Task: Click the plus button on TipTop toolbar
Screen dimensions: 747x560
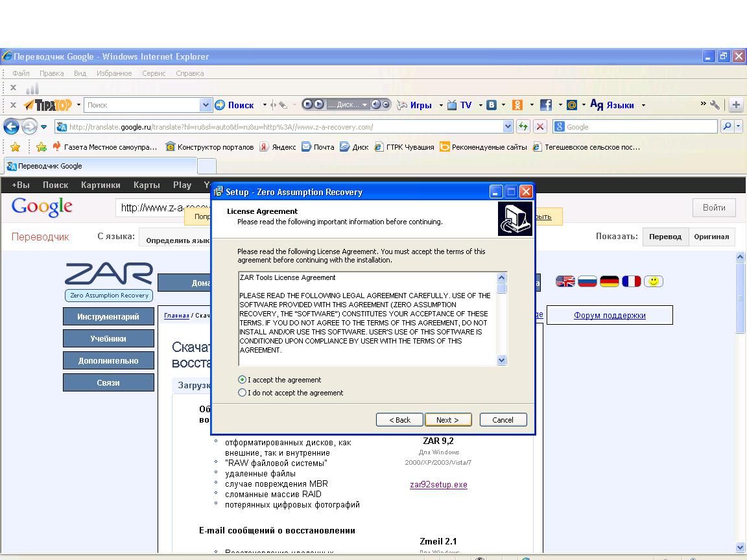Action: point(736,105)
